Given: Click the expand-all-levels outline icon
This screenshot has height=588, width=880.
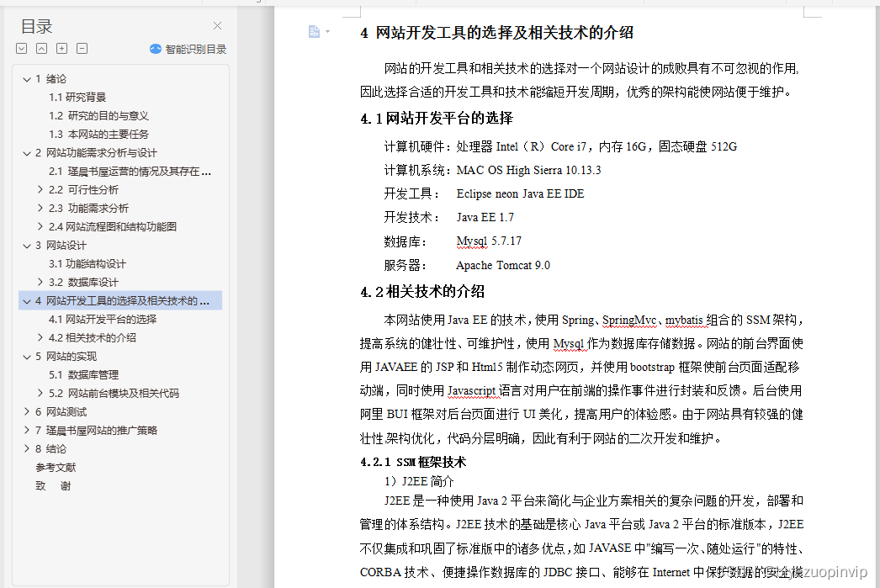Looking at the screenshot, I should (x=21, y=49).
